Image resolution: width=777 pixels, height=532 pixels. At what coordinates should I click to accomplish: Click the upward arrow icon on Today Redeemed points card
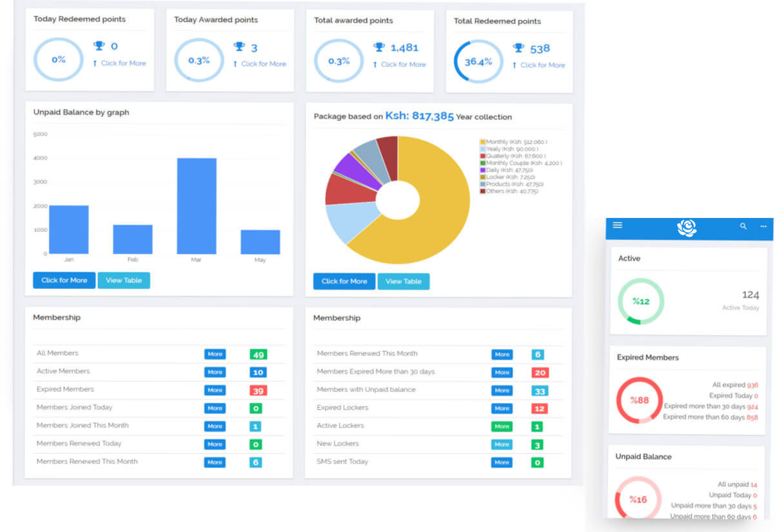(x=94, y=63)
